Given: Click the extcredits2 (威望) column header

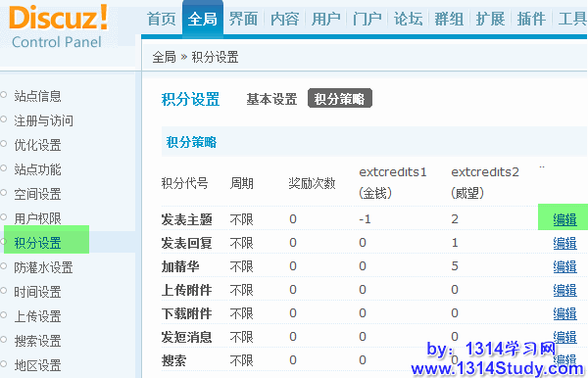Looking at the screenshot, I should (x=485, y=183).
